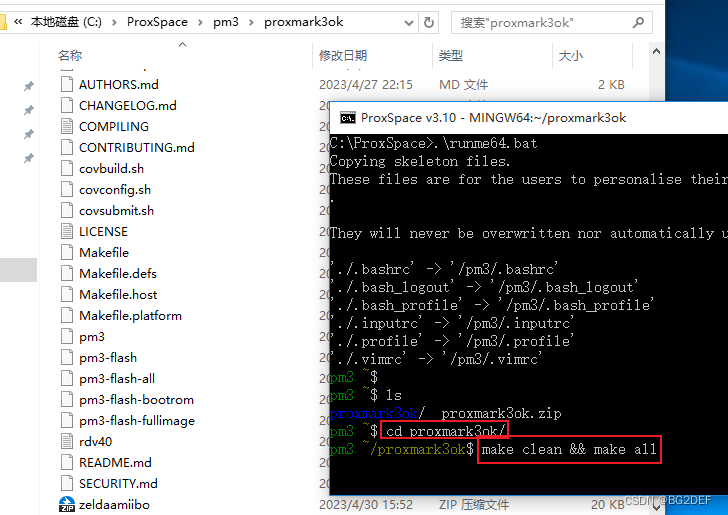This screenshot has height=515, width=728.
Task: Select the AUTHORS.md file name
Action: [119, 85]
